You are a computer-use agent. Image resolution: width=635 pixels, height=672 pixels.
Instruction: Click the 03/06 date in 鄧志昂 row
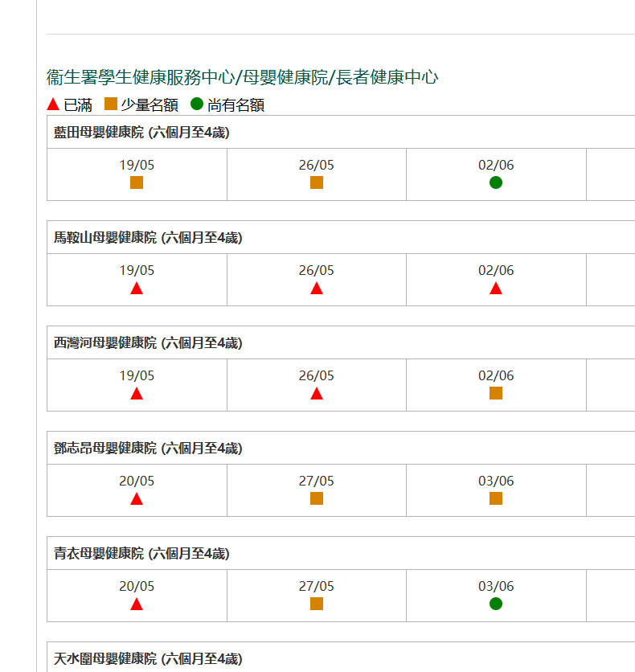pyautogui.click(x=496, y=481)
